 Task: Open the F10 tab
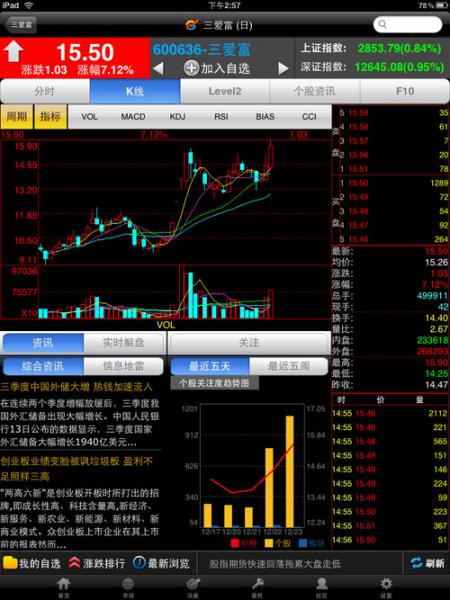(405, 91)
